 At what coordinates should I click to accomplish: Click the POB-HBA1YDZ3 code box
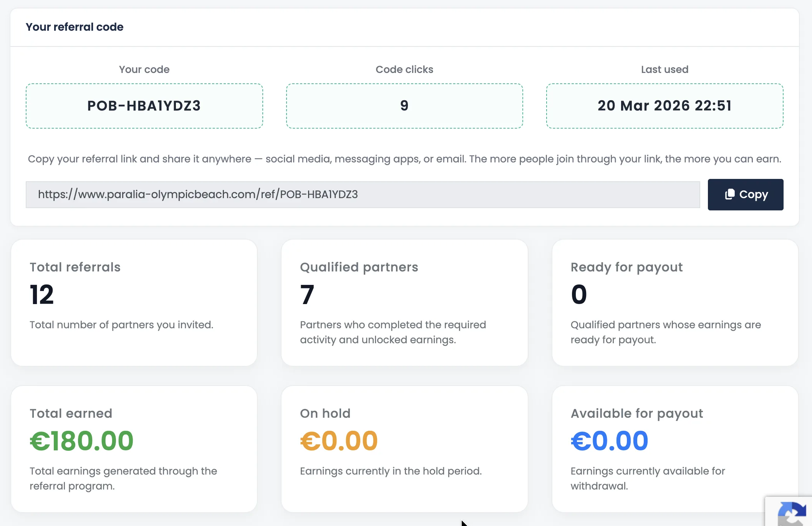pyautogui.click(x=144, y=106)
